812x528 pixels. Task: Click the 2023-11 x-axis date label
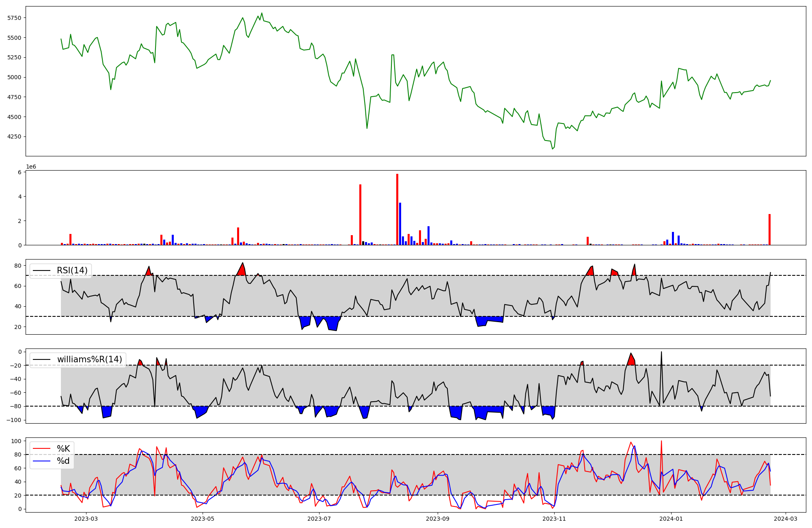(554, 519)
